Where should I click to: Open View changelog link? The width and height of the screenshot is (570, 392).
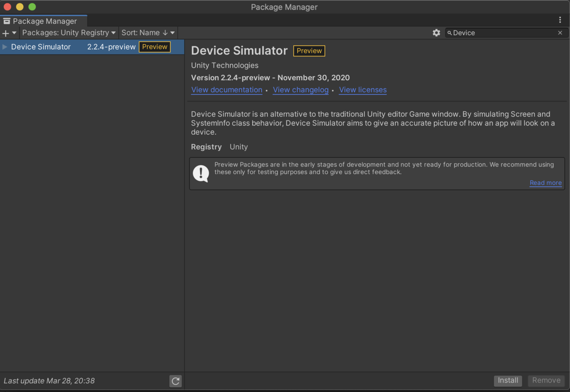click(300, 90)
